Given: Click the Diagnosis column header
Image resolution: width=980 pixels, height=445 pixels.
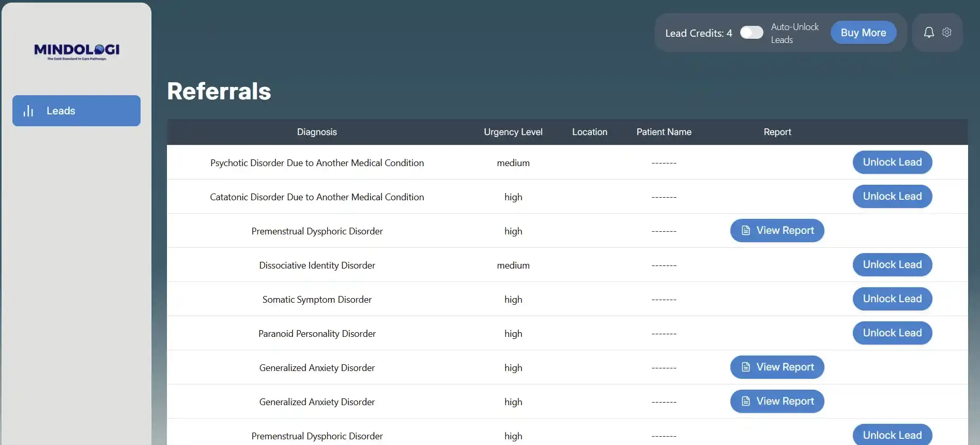Looking at the screenshot, I should (317, 132).
